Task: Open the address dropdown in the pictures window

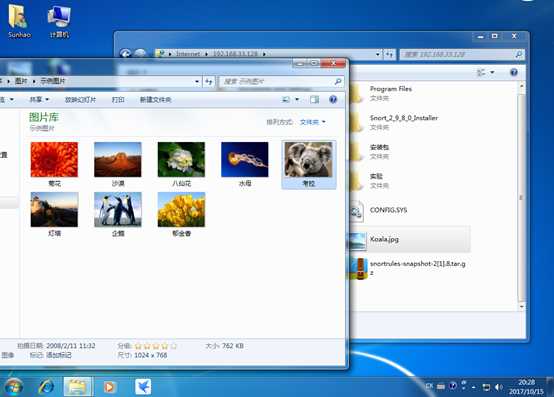Action: click(x=197, y=82)
